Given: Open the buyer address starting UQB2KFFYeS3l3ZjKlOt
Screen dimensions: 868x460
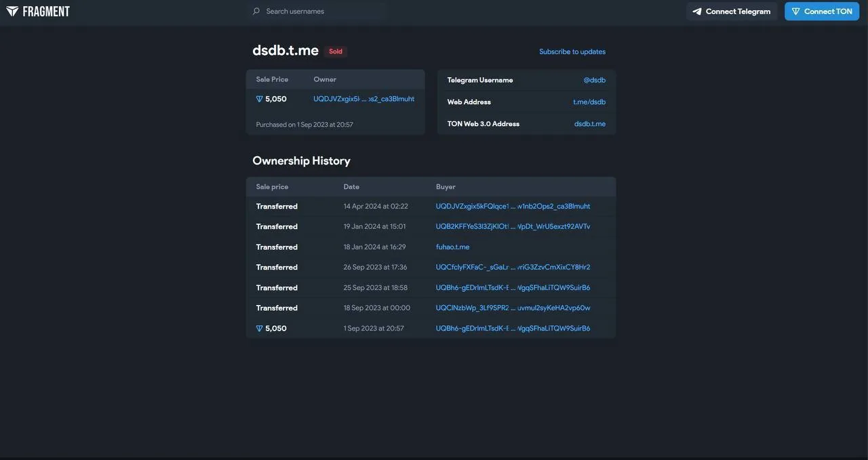Looking at the screenshot, I should pos(513,227).
